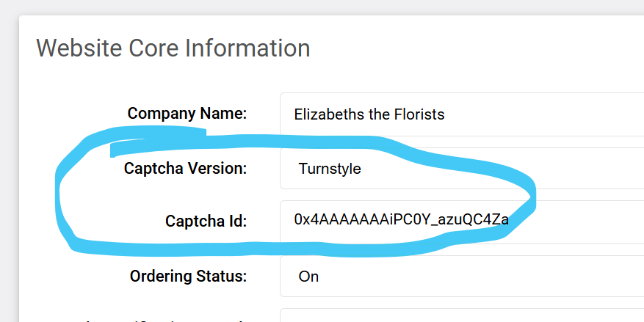Open the Ordering Status field showing On
This screenshot has width=644, height=322.
tap(462, 276)
